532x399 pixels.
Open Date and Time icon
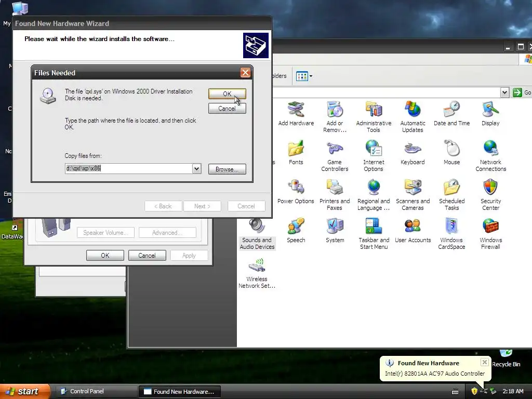tap(451, 114)
